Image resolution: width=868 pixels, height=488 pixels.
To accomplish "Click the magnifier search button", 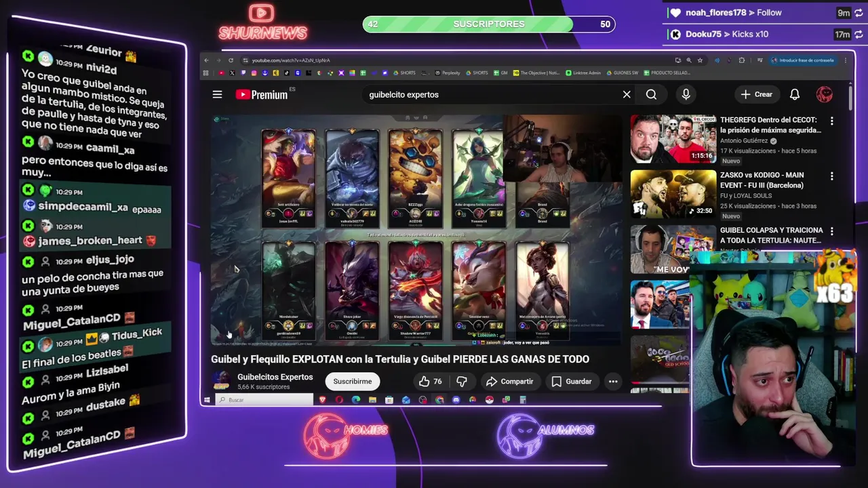I will click(x=651, y=95).
